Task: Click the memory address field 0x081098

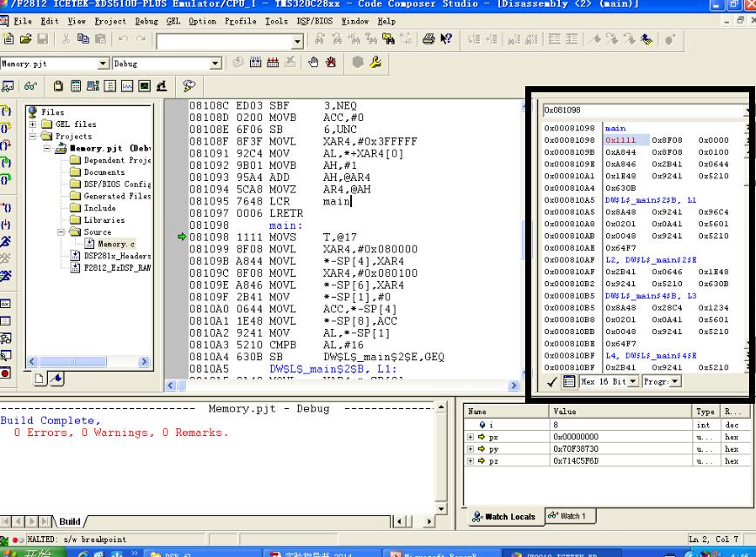Action: pyautogui.click(x=645, y=111)
